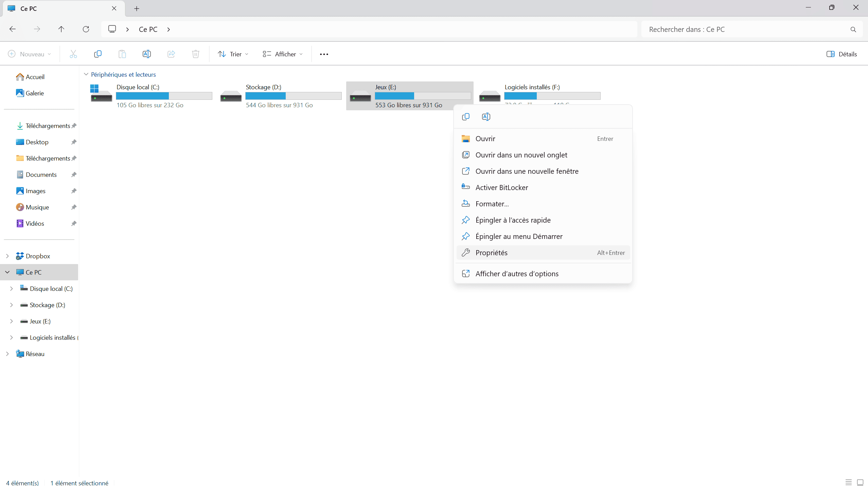The height and width of the screenshot is (486, 868).
Task: Select Propriétés in the context menu
Action: click(x=491, y=253)
